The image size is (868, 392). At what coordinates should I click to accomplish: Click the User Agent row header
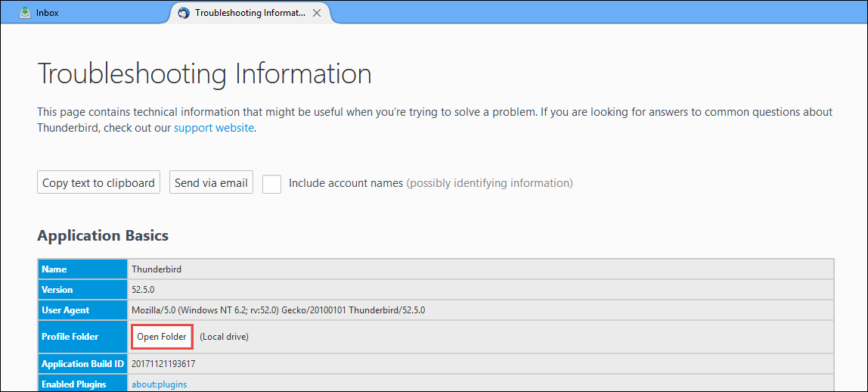82,310
